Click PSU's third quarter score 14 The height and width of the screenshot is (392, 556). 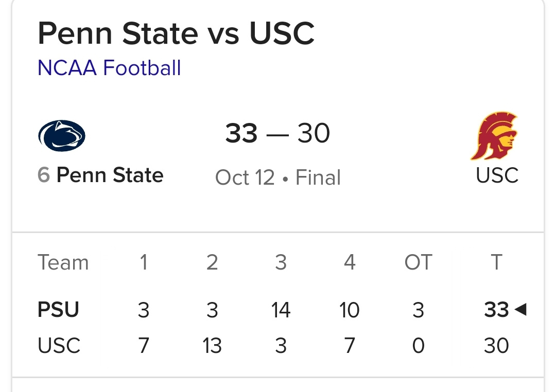point(281,310)
